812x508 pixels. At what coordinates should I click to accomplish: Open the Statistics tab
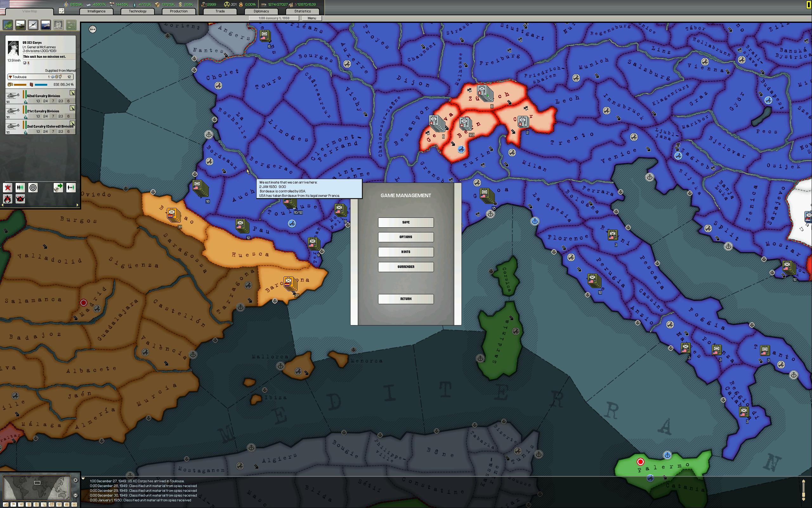302,11
